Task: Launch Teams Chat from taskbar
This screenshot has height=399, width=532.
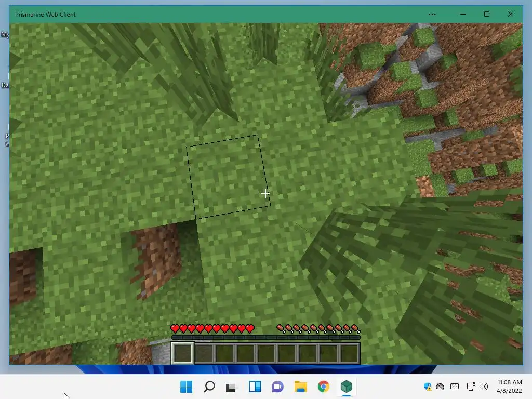Action: 277,387
